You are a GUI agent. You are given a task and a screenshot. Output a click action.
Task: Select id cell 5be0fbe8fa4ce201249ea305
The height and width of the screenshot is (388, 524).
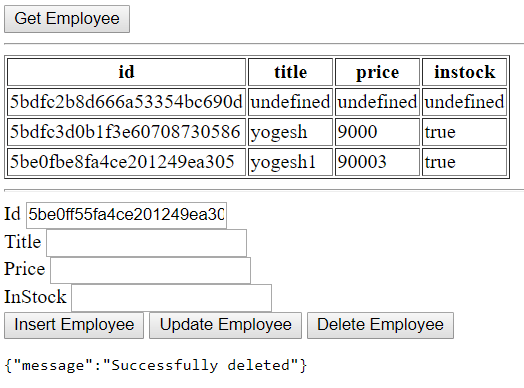tap(126, 162)
